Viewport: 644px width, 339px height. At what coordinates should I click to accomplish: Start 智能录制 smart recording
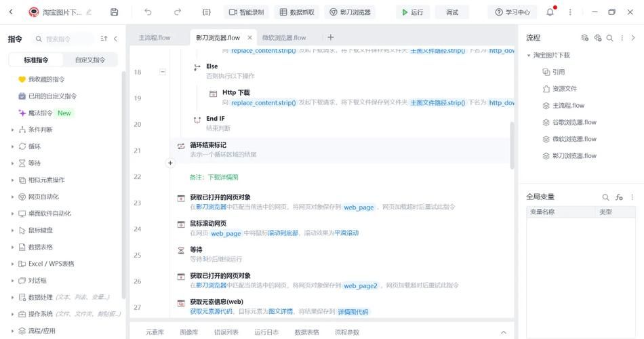point(247,12)
